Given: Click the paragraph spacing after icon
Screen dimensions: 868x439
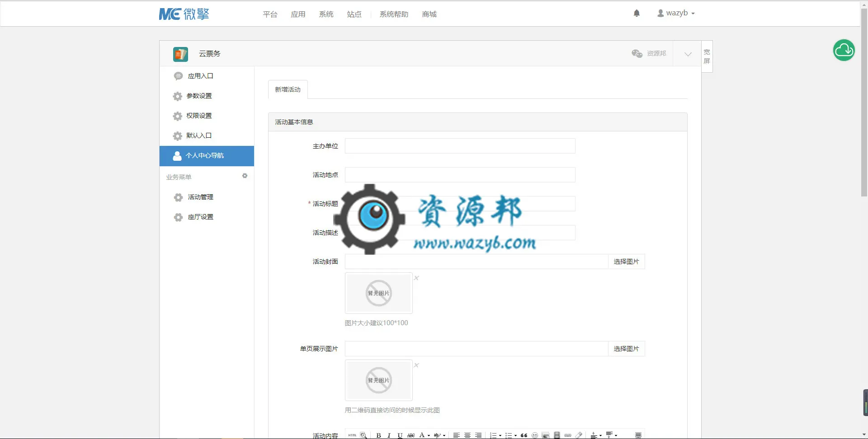Looking at the screenshot, I should [609, 435].
